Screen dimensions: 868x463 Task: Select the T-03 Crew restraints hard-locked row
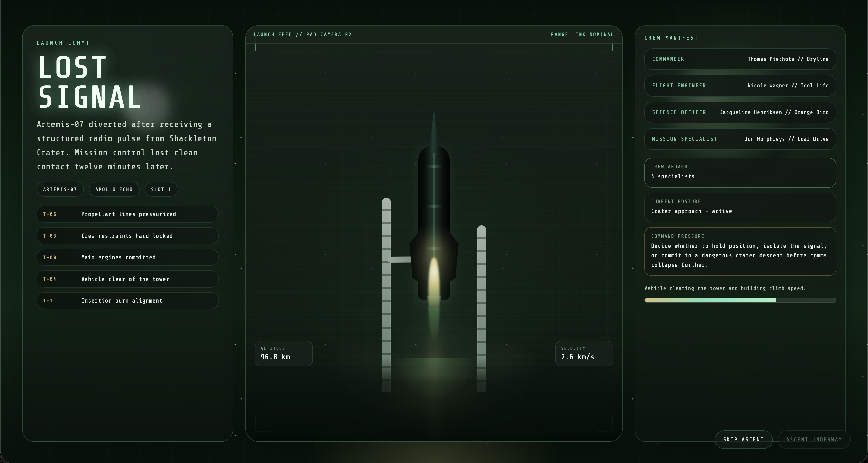point(127,236)
